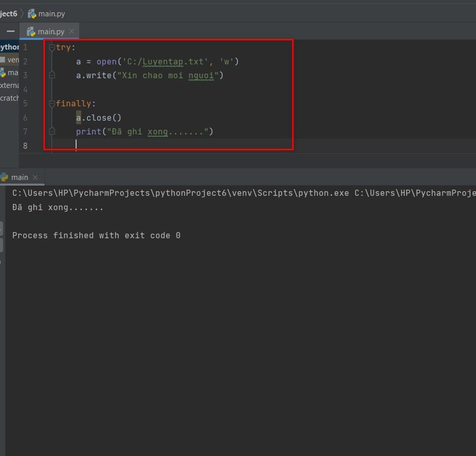
Task: Click the 'Đã ghi xong.......' console output
Action: pos(58,208)
